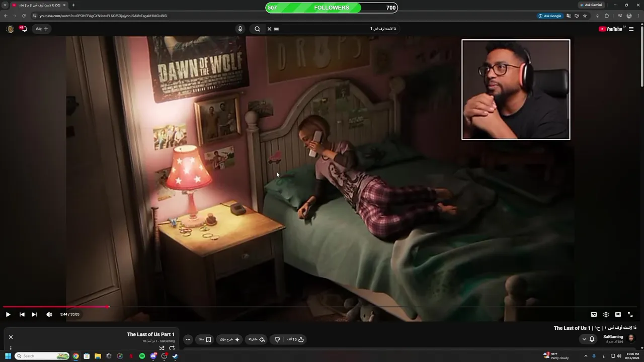Open Microsoft Store from the taskbar

(x=87, y=356)
